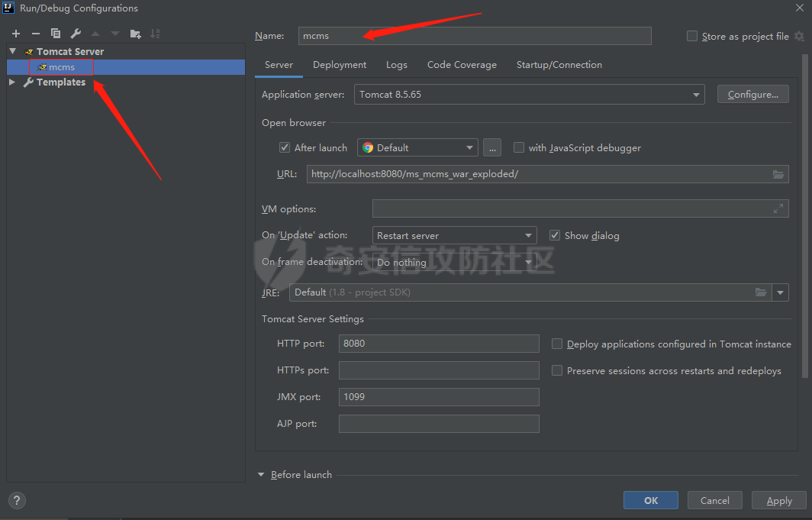This screenshot has width=812, height=520.
Task: Move configuration down arrow
Action: coord(115,34)
